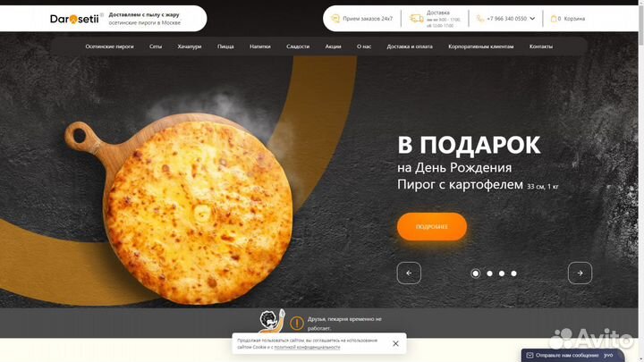The width and height of the screenshot is (644, 362).
Task: Click the Dar Osetii logo
Action: (x=74, y=19)
